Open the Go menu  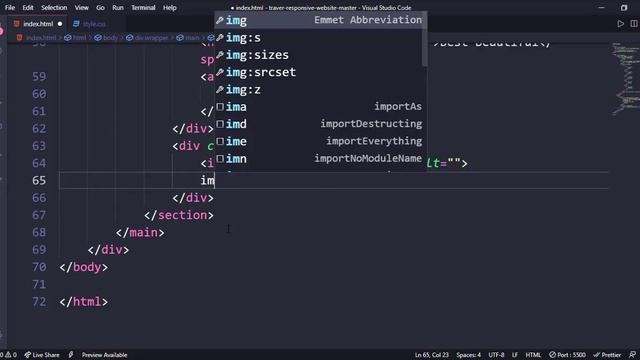(100, 7)
